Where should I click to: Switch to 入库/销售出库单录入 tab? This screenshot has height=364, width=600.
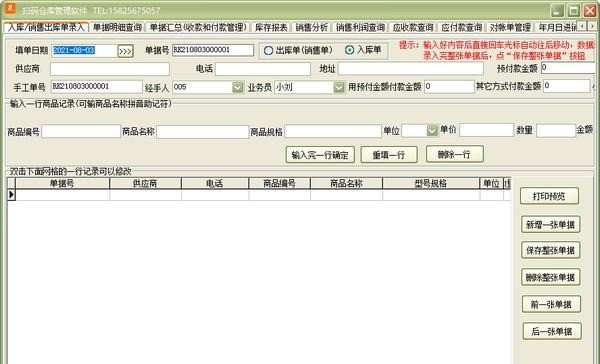point(46,28)
